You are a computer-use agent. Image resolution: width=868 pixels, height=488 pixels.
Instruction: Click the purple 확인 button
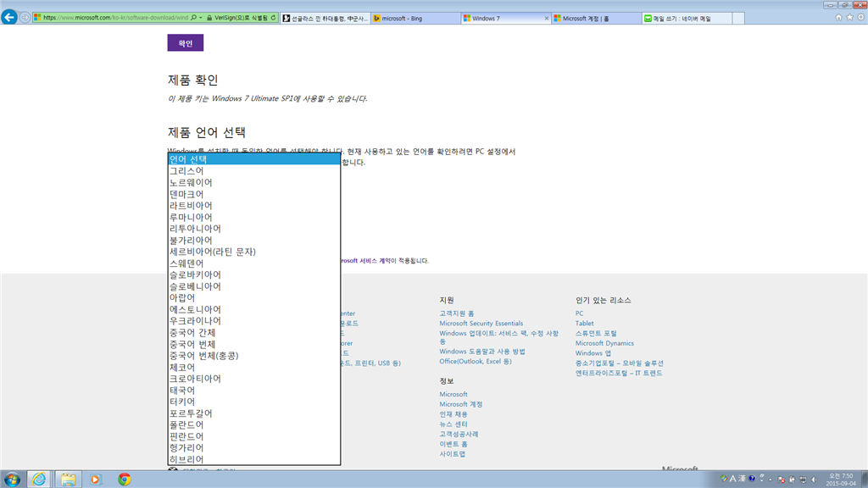point(186,43)
